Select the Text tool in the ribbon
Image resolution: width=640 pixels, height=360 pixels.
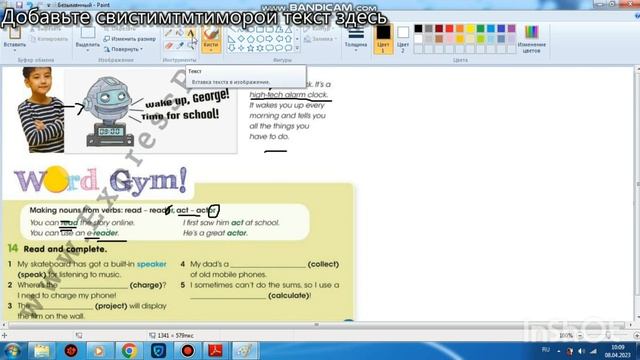point(190,33)
